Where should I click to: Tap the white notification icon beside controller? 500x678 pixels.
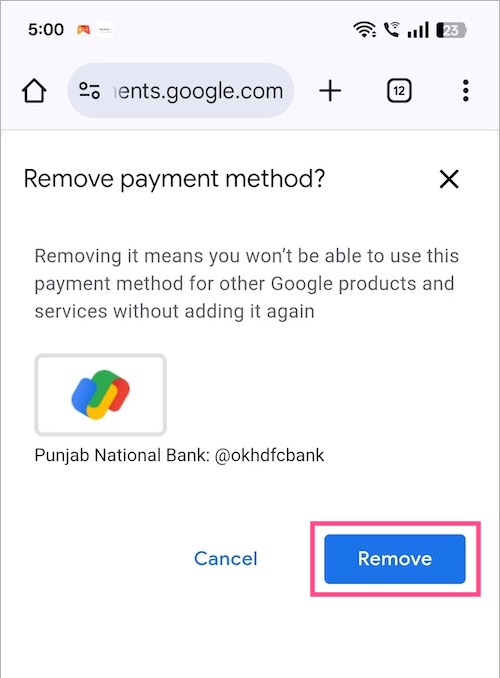pos(106,30)
